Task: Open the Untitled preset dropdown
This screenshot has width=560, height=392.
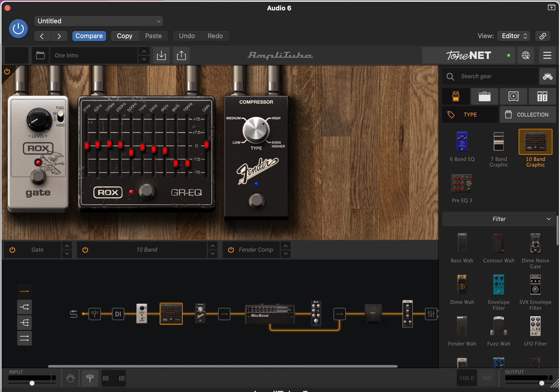Action: pos(98,21)
